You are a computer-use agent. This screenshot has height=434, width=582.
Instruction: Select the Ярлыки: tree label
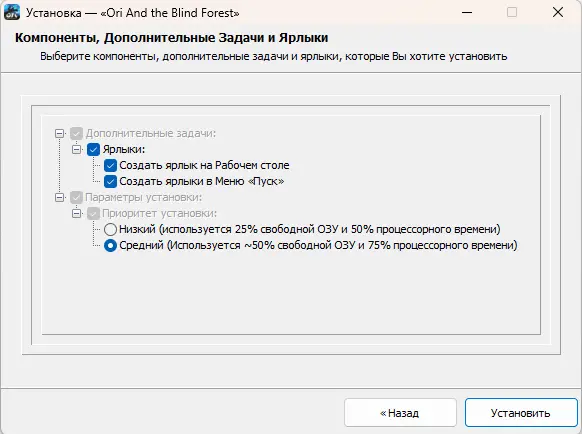124,150
